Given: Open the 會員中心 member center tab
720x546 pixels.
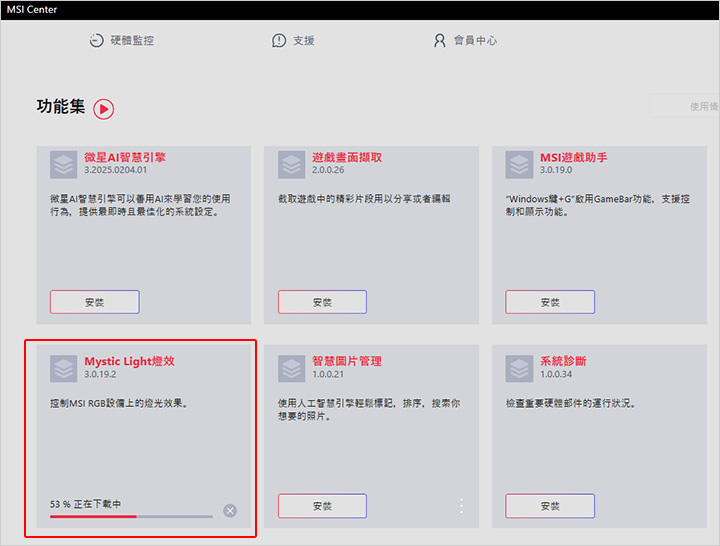Looking at the screenshot, I should (x=465, y=40).
